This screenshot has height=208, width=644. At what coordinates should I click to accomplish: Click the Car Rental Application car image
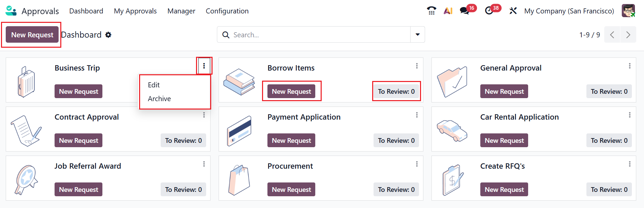pos(452,130)
